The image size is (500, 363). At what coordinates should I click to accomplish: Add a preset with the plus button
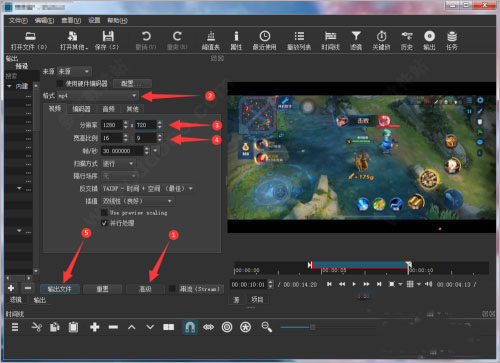[11, 288]
